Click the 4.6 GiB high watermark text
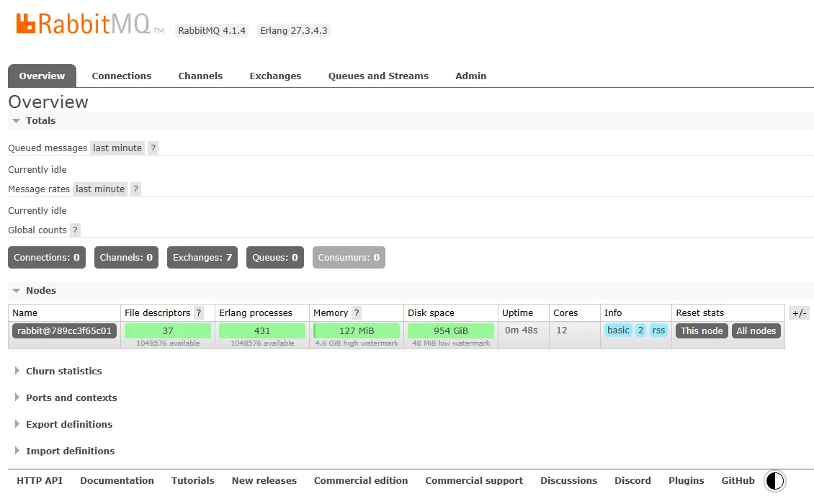The image size is (814, 504). (x=357, y=343)
